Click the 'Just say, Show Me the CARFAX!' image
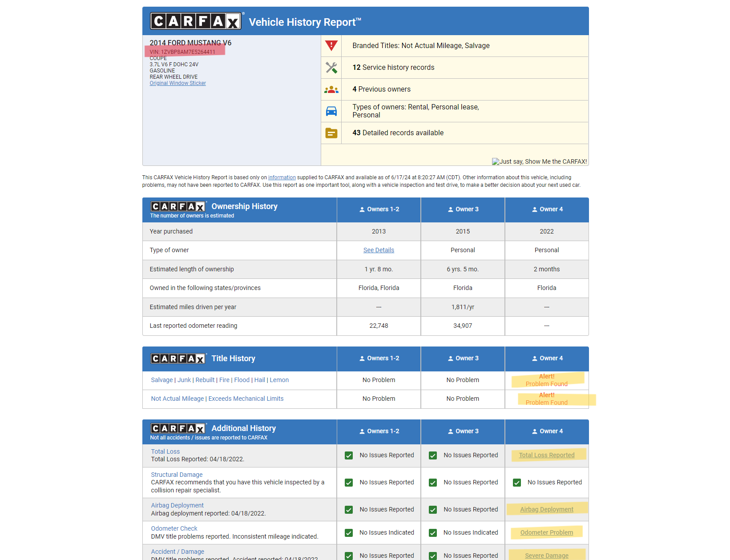This screenshot has width=730, height=560. pos(540,161)
